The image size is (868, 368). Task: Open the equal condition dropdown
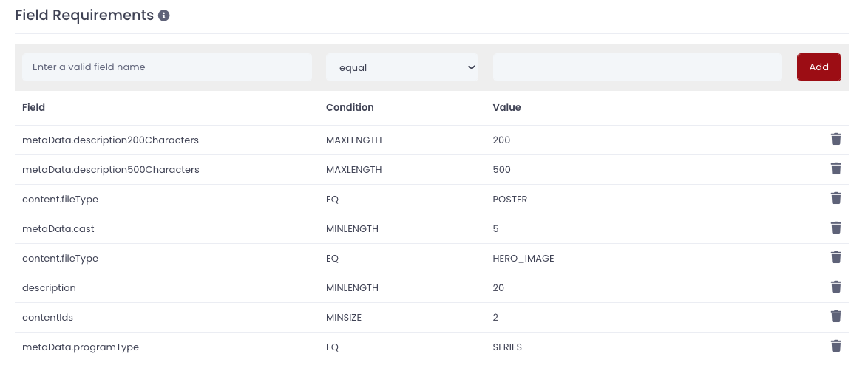[x=402, y=67]
